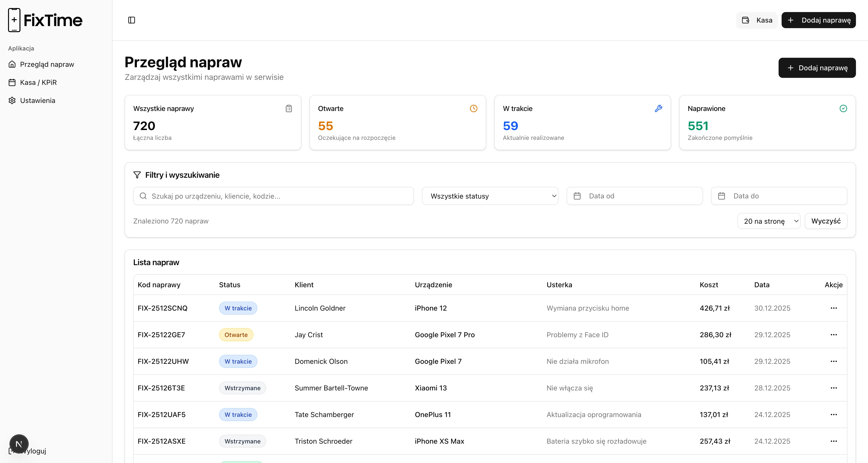Open Ustawienia from the sidebar

tap(37, 100)
